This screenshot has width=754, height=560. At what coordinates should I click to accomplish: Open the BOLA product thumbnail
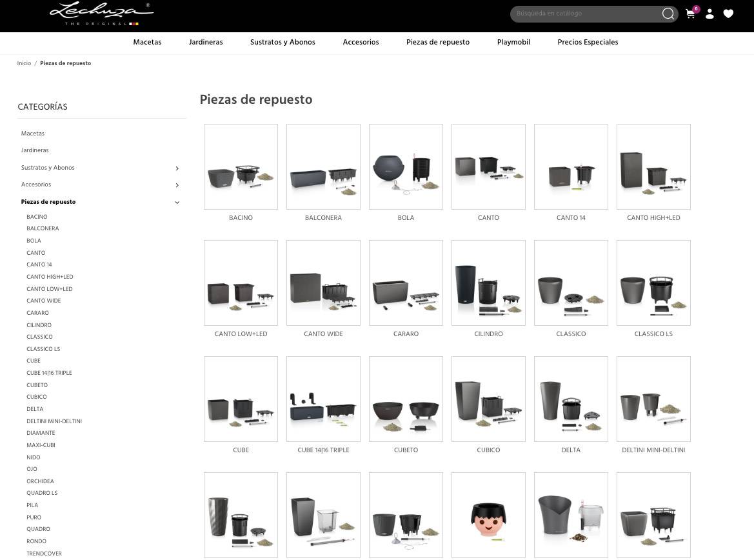(406, 166)
